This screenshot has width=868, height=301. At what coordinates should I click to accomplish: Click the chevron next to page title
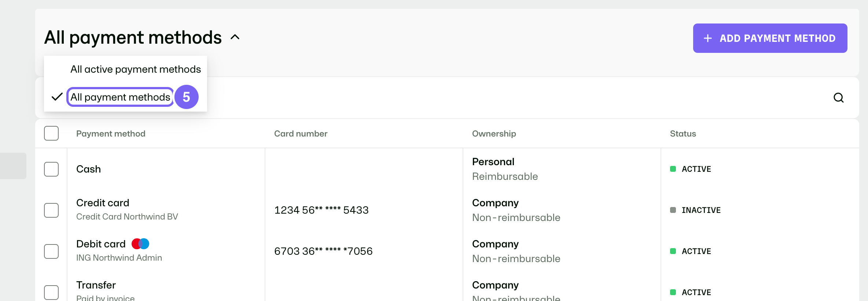235,37
